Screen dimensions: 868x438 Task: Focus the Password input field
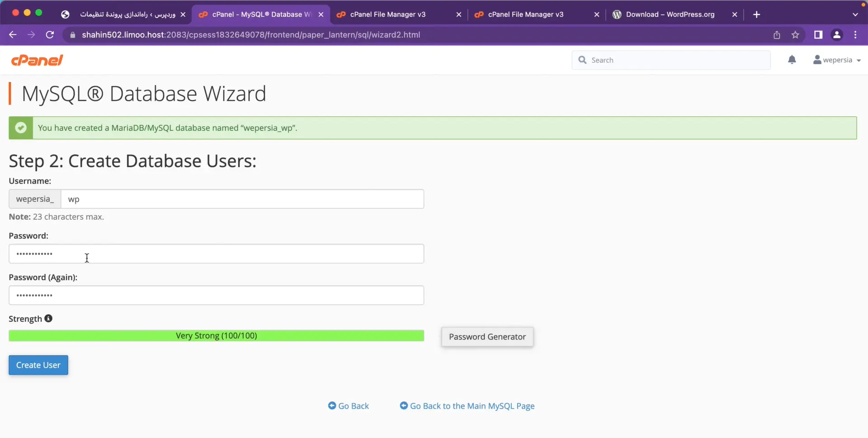pyautogui.click(x=216, y=254)
